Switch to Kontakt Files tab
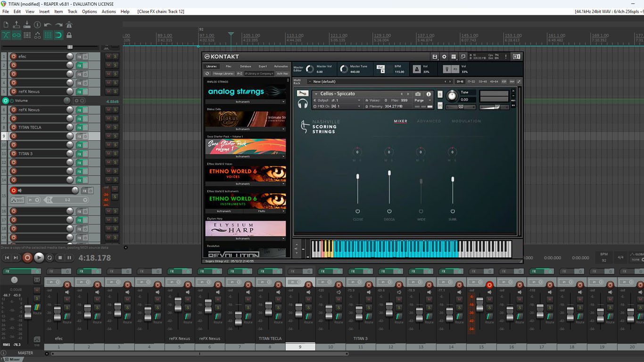Screen dimensions: 644x362 228,66
